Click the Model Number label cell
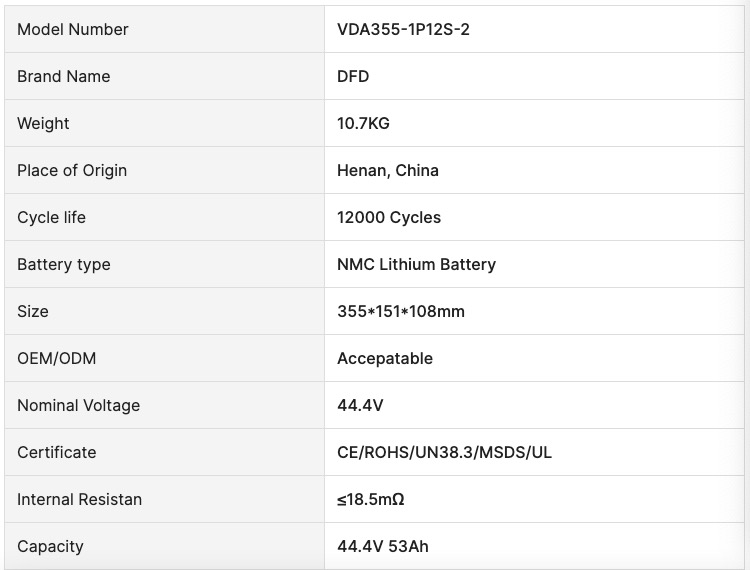The width and height of the screenshot is (750, 570). coord(165,29)
